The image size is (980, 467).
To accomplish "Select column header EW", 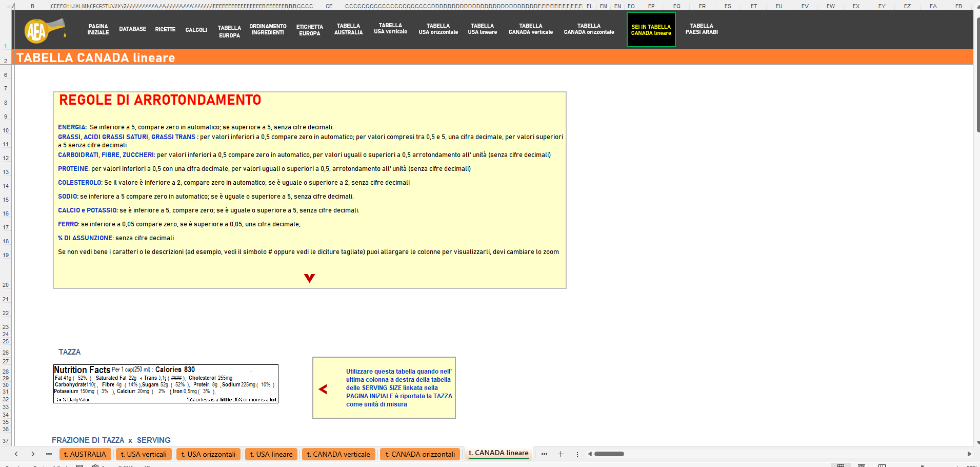I will 831,6.
